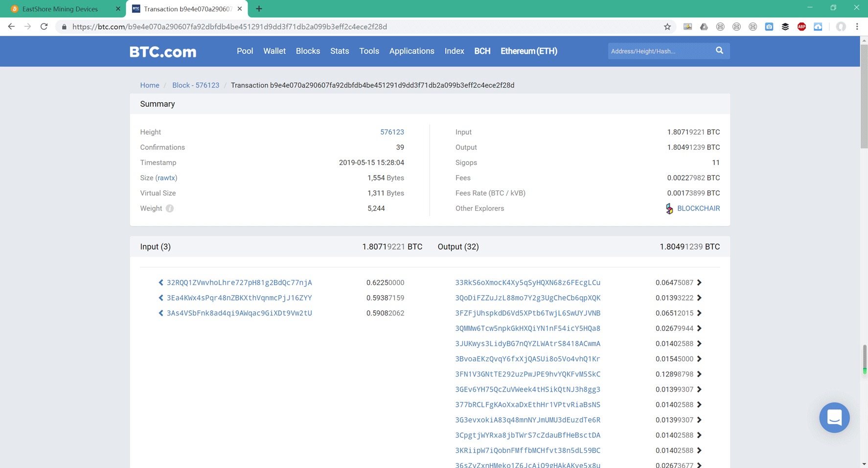Open output address 3JUKwys3LidyBG7nQYZLWAtrS8418ACwmA

pos(527,344)
